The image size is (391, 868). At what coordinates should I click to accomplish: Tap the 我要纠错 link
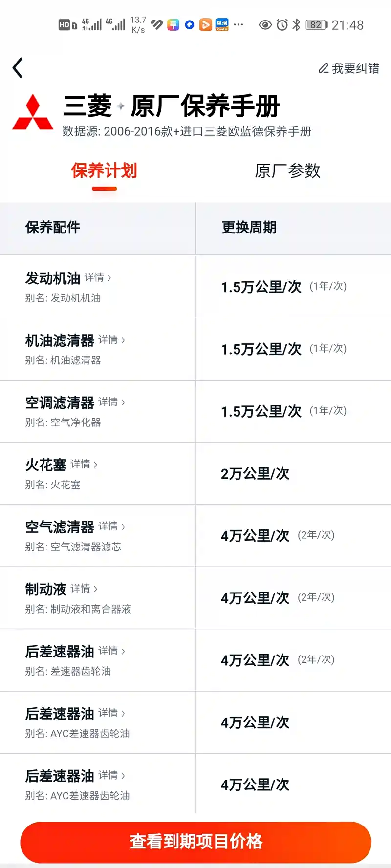tap(355, 68)
